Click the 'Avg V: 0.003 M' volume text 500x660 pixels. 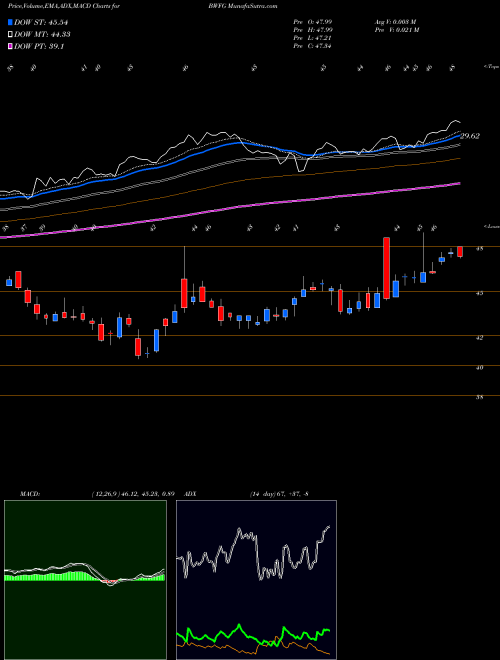click(x=395, y=22)
